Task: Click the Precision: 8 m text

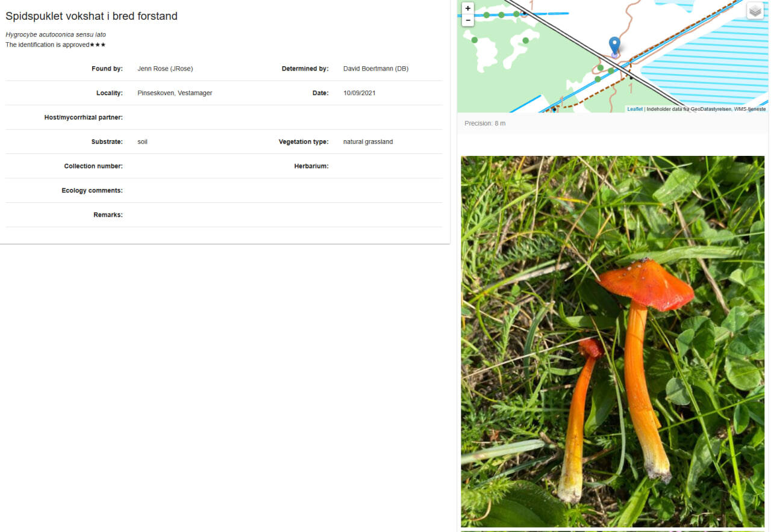Action: coord(485,123)
